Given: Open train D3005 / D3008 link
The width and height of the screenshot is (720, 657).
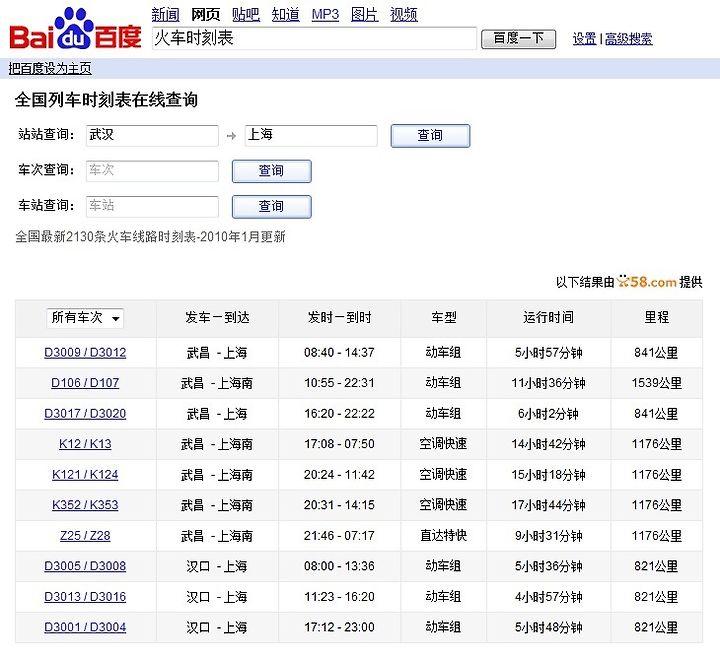Looking at the screenshot, I should pyautogui.click(x=85, y=566).
